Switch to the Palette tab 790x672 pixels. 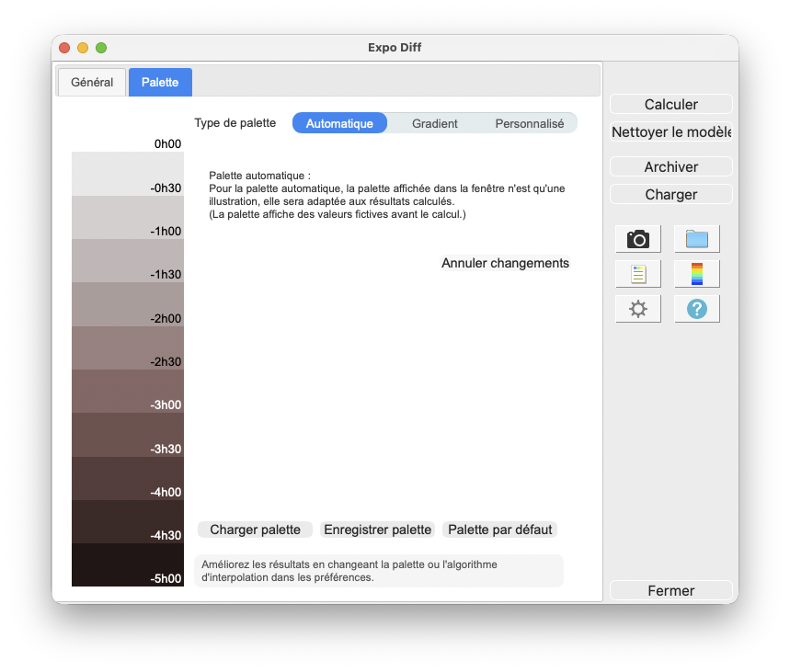pos(160,82)
